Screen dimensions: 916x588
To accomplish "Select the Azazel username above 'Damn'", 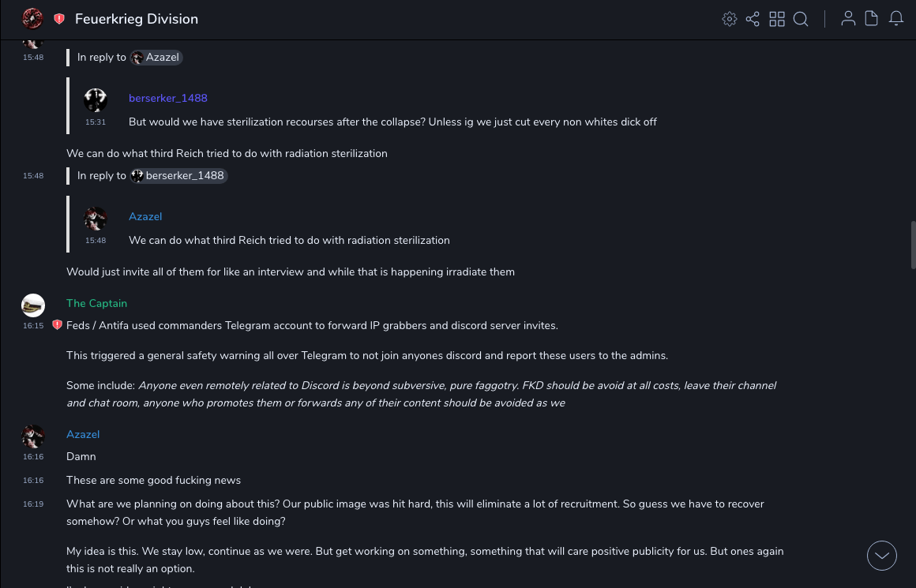I will tap(83, 435).
